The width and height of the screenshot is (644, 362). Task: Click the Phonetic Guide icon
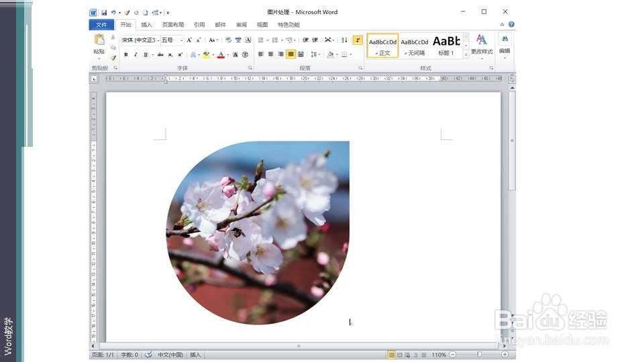click(x=238, y=40)
